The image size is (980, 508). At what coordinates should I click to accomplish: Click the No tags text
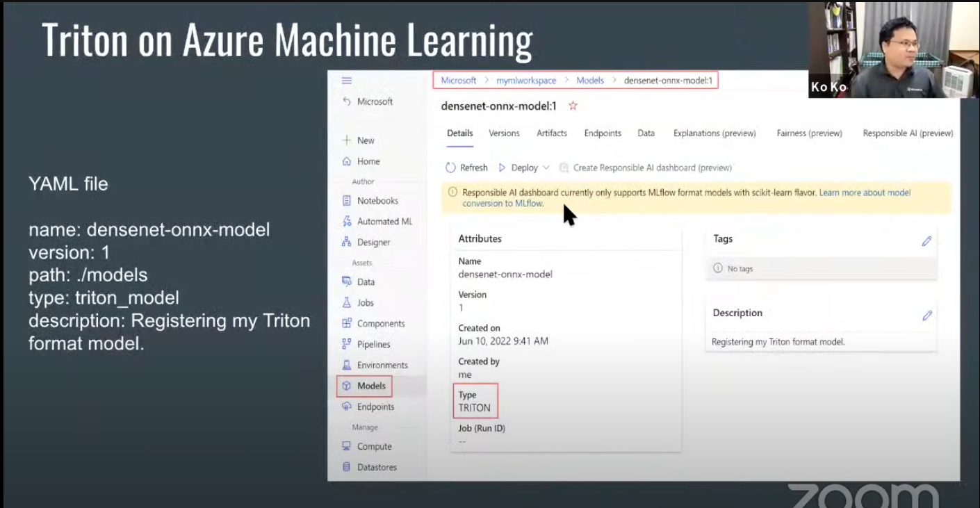[x=740, y=269]
